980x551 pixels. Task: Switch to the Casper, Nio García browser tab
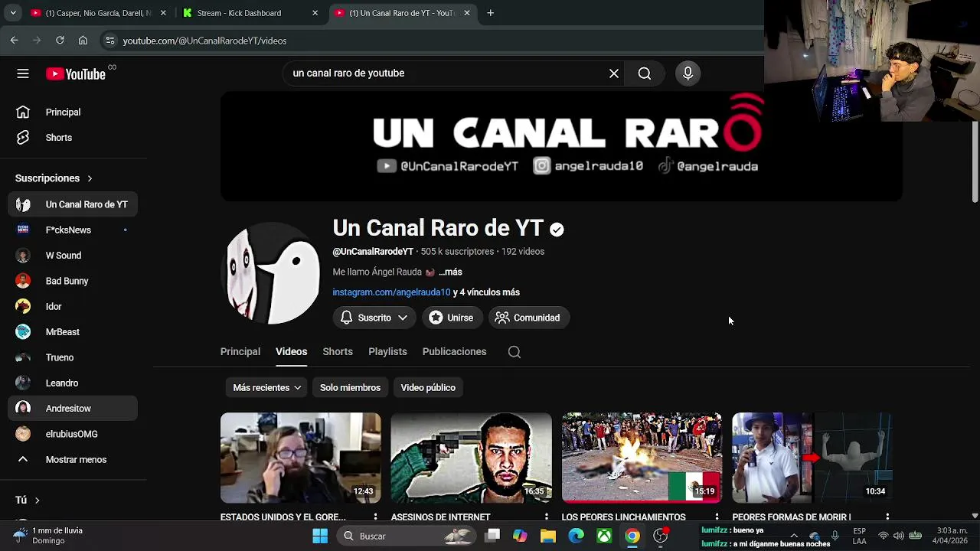tap(98, 13)
